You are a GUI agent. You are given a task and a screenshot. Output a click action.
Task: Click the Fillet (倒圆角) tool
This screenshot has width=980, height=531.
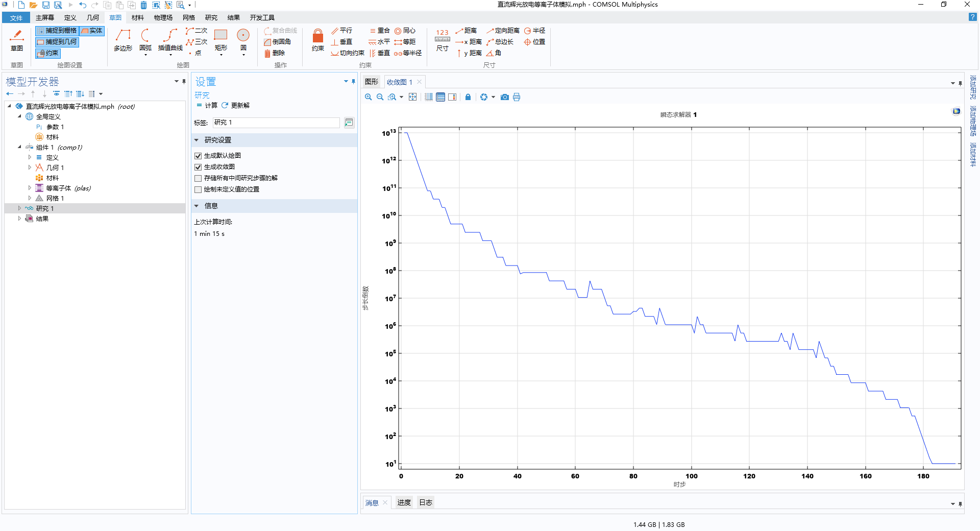[x=278, y=42]
